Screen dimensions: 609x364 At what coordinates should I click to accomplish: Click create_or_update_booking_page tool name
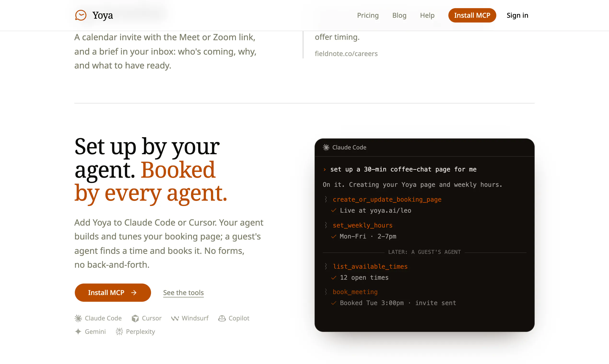point(387,199)
